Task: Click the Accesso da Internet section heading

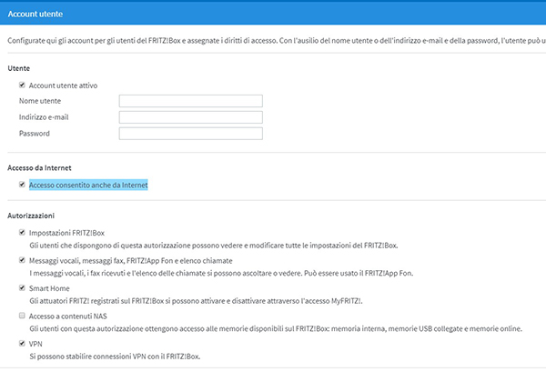Action: point(39,167)
